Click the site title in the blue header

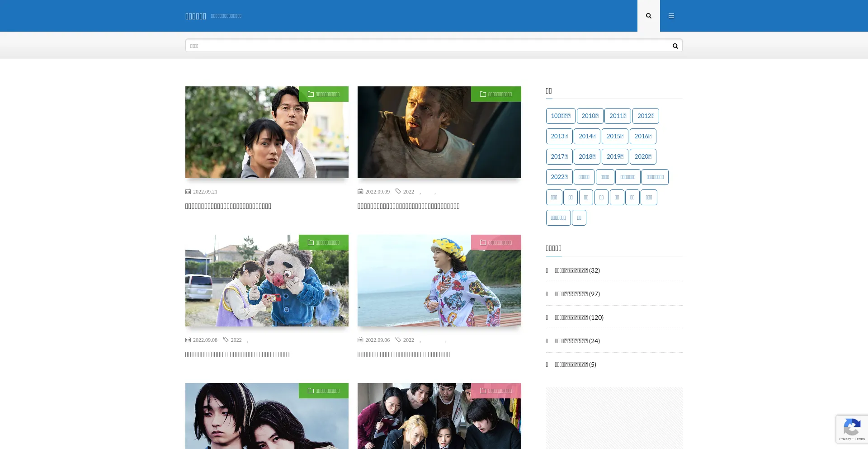pyautogui.click(x=196, y=16)
